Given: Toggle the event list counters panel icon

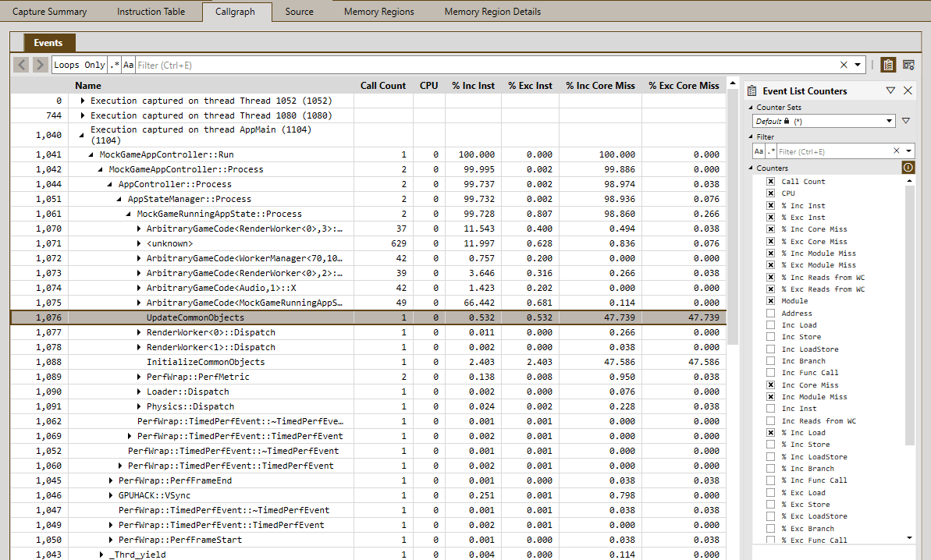Looking at the screenshot, I should pyautogui.click(x=888, y=65).
